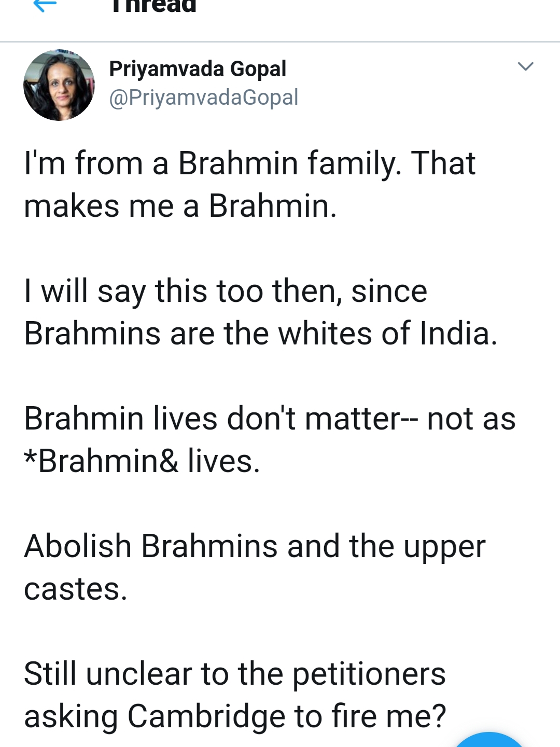The width and height of the screenshot is (560, 747).
Task: Click the @PriyamvadaGopal handle
Action: 204,98
